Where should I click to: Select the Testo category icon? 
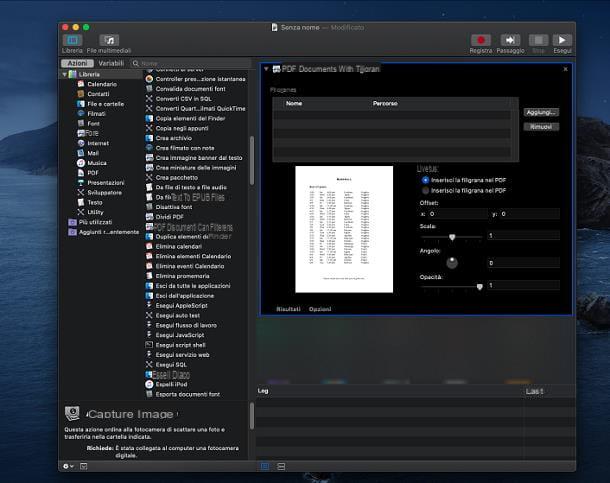[81, 202]
